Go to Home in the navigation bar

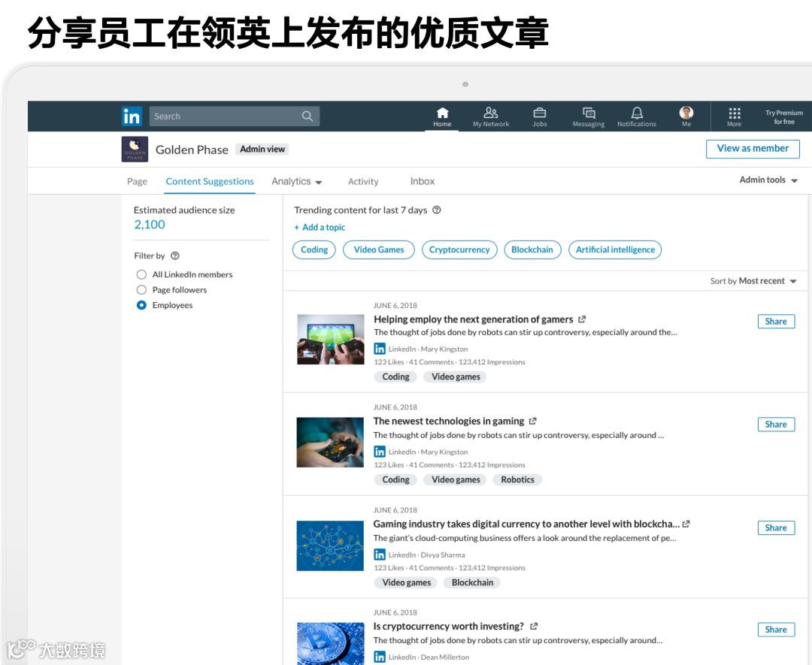[x=442, y=117]
